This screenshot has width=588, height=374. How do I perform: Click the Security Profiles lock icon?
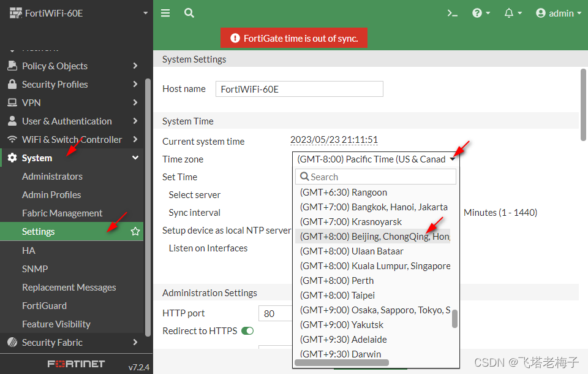12,84
